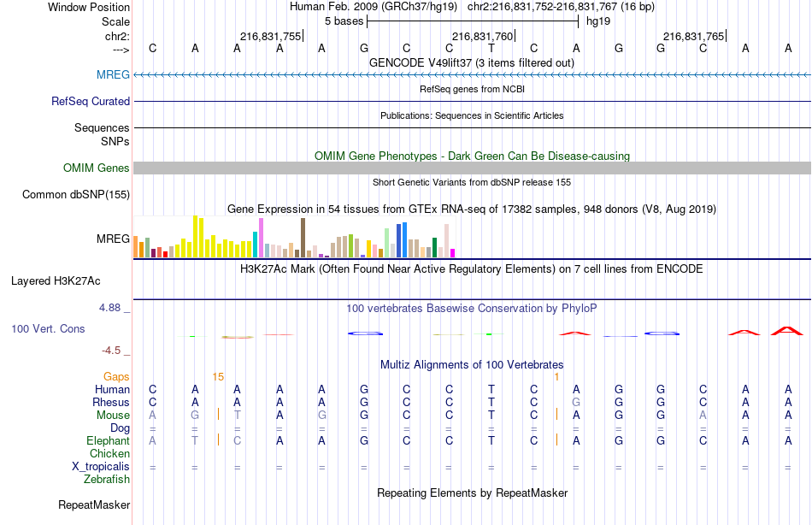Select the Mouse species label
This screenshot has width=812, height=525.
[x=113, y=416]
